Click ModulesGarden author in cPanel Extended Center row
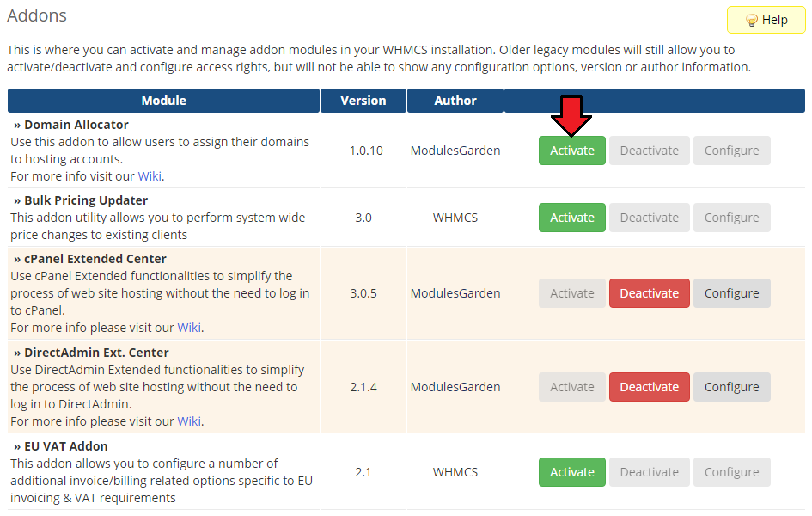This screenshot has width=812, height=516. tap(455, 293)
